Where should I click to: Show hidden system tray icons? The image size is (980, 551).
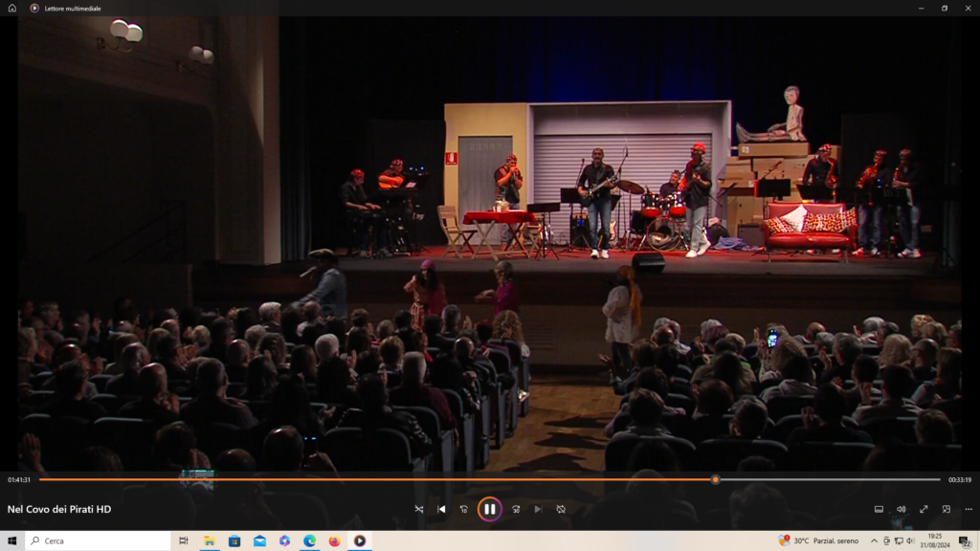coord(873,540)
